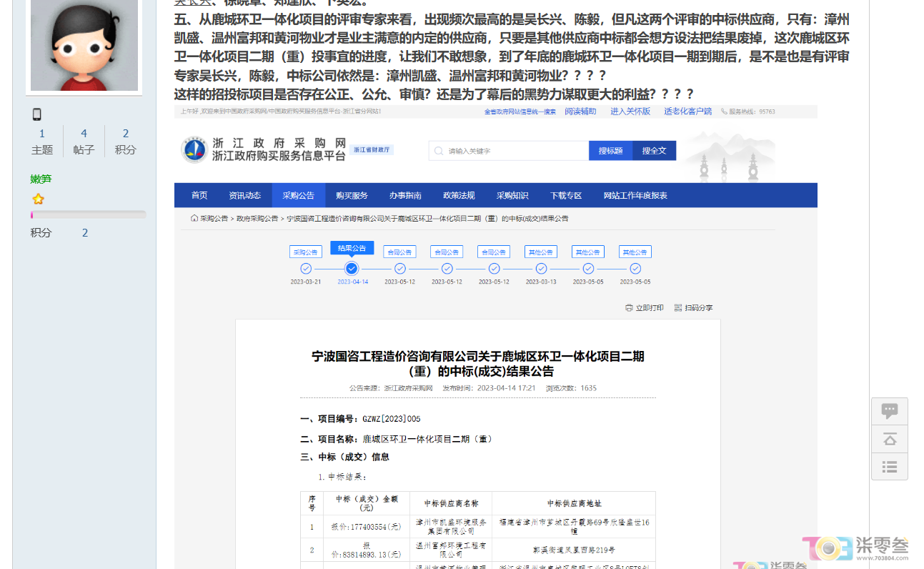
Task: Click the timeline check circle dated 2023-03-21
Action: coord(306,269)
